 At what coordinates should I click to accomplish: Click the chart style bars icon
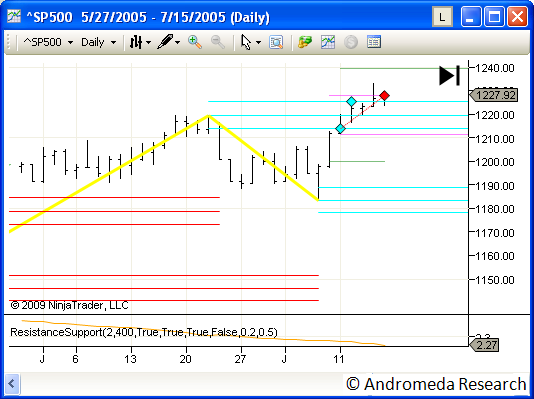136,42
